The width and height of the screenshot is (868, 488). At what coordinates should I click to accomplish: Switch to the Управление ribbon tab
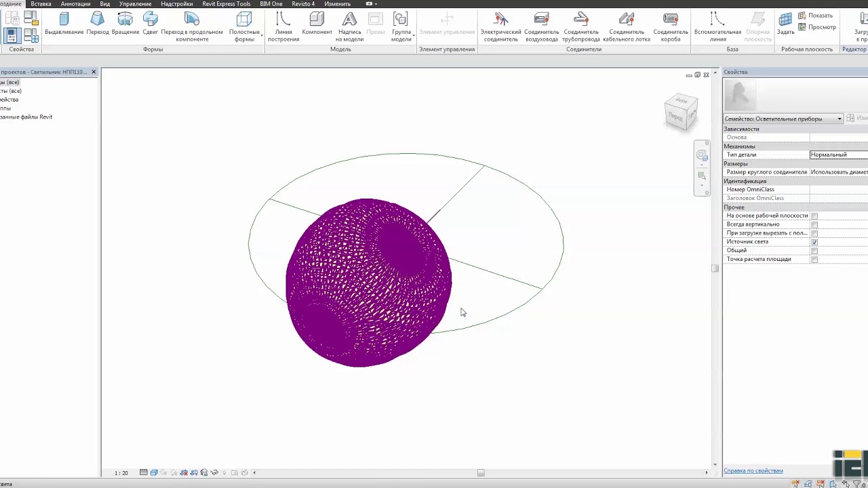[x=135, y=4]
